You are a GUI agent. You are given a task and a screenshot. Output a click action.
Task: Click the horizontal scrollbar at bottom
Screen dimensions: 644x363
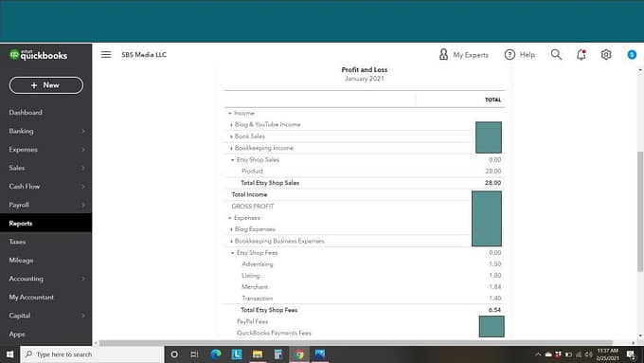[356, 342]
